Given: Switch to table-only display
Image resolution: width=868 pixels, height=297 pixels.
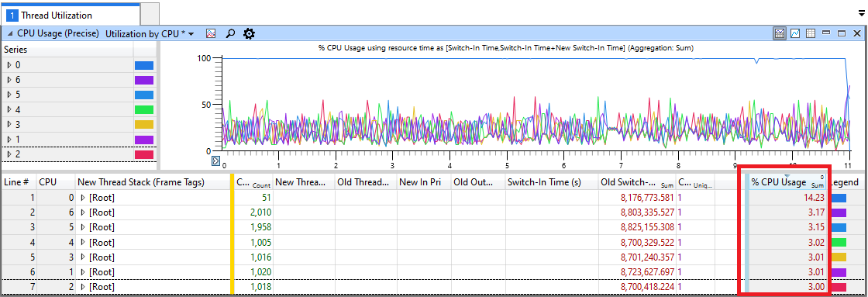Looking at the screenshot, I should [811, 33].
